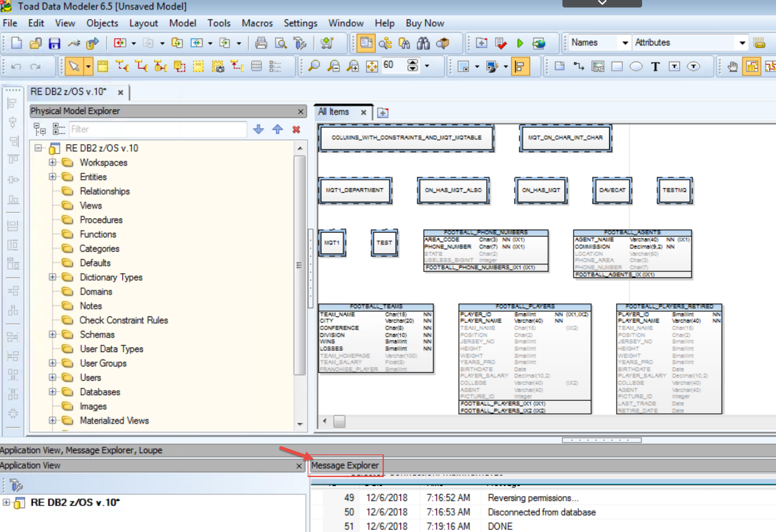Select the bold T text tool
This screenshot has width=776, height=532.
(x=655, y=67)
